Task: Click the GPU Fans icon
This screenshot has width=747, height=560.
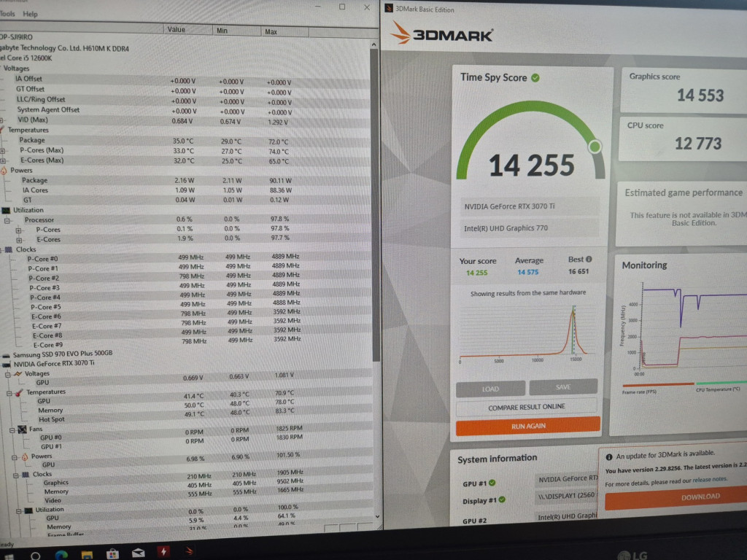Action: (22, 429)
